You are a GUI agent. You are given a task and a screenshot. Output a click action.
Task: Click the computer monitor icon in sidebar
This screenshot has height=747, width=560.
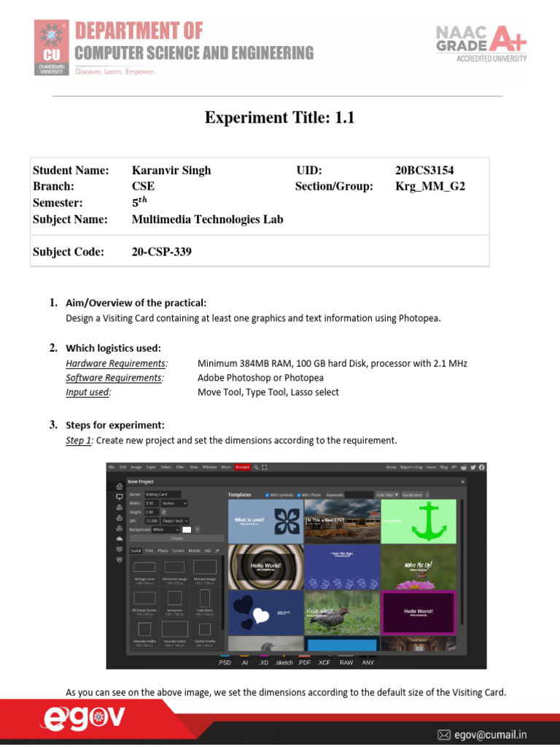[x=120, y=497]
